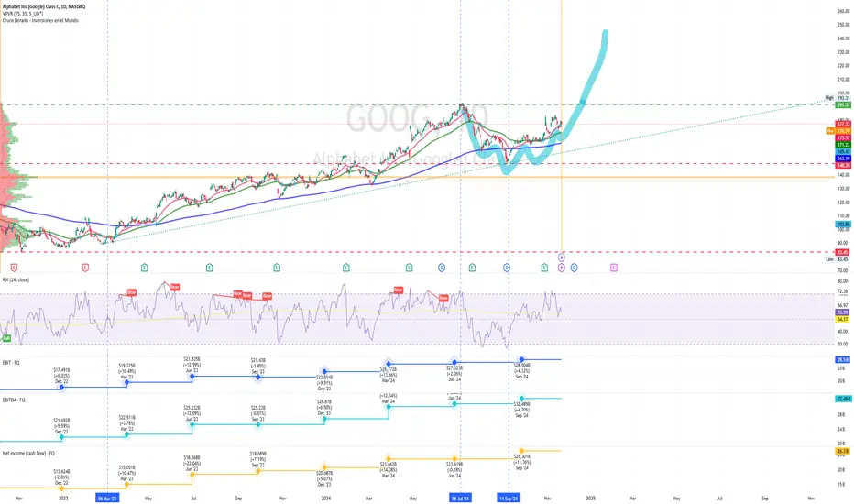This screenshot has width=854, height=504.
Task: Click the purple circle marker above the lightning bolt
Action: click(562, 257)
